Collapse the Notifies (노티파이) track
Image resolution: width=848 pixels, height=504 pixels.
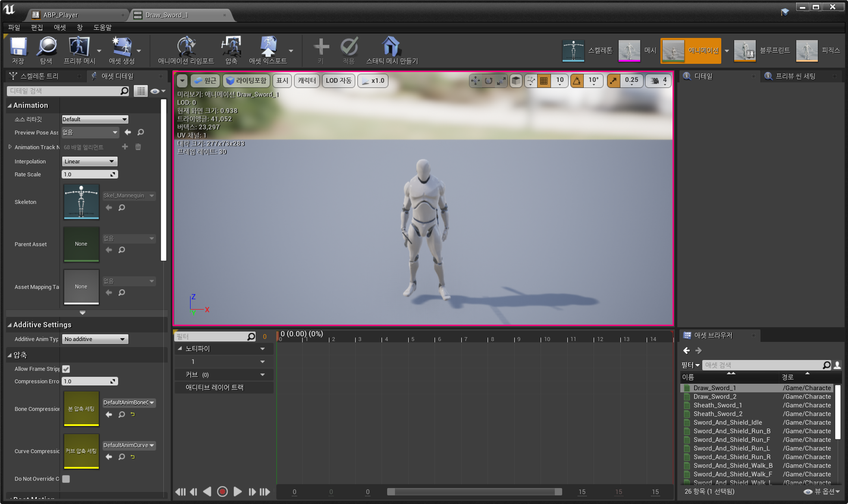click(x=180, y=348)
